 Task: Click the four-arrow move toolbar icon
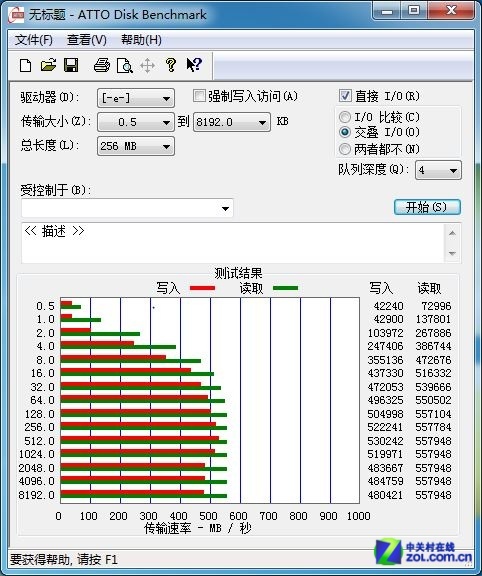[147, 66]
